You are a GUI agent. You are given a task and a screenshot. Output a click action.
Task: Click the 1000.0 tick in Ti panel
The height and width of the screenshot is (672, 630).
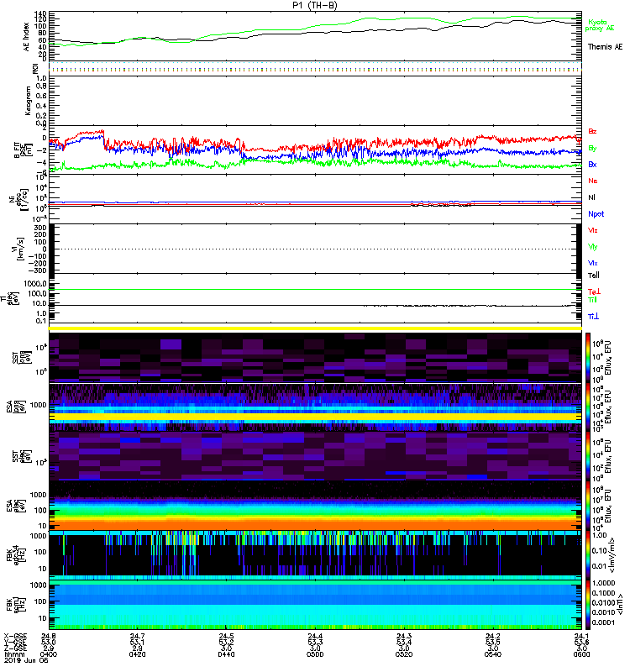pyautogui.click(x=35, y=284)
